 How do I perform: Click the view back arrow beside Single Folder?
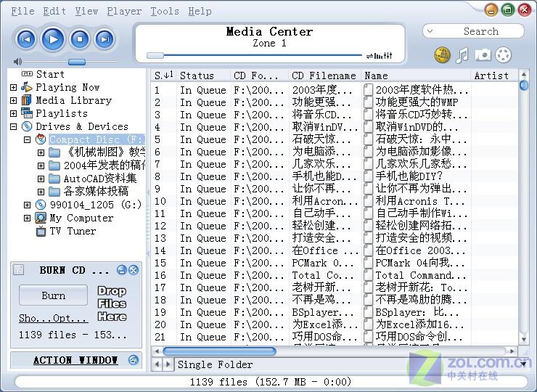157,364
